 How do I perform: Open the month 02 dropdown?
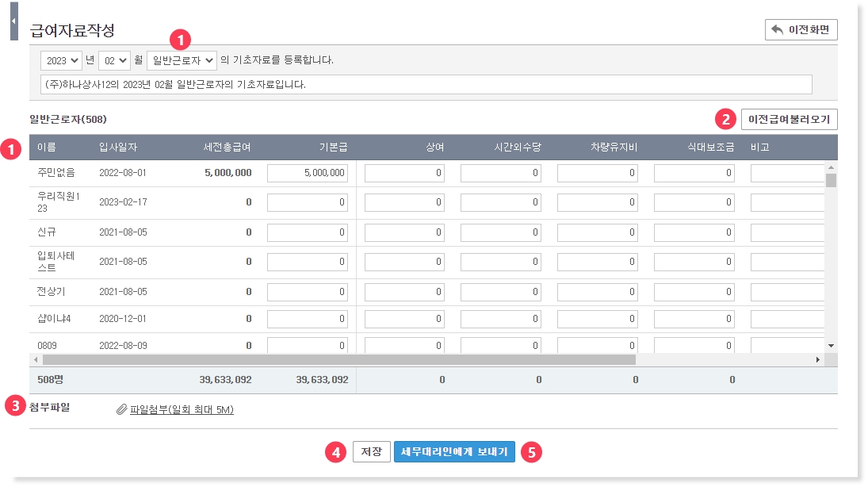[x=114, y=59]
